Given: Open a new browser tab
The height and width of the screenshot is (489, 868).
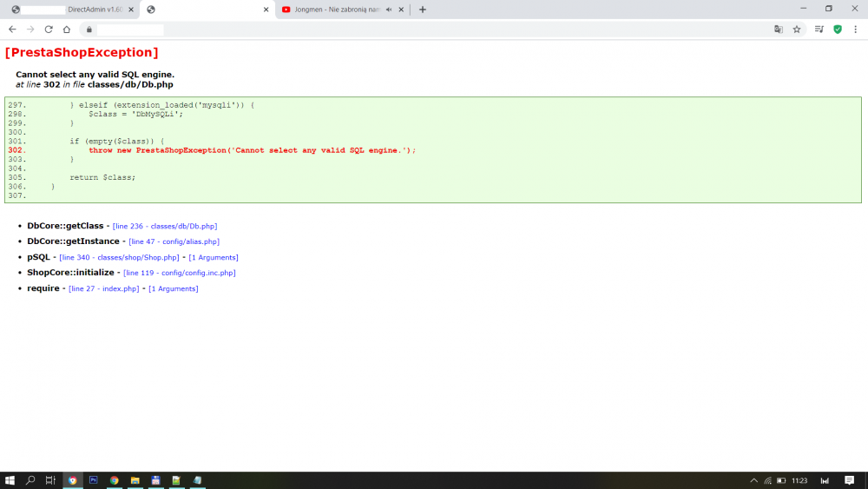Looking at the screenshot, I should (423, 10).
